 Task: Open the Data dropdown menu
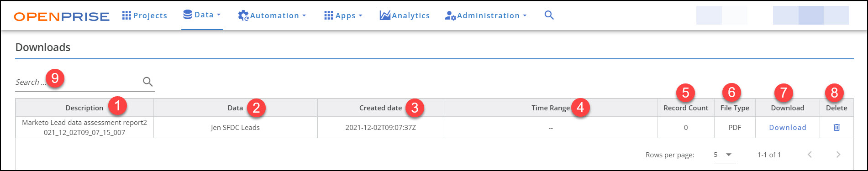click(x=202, y=15)
